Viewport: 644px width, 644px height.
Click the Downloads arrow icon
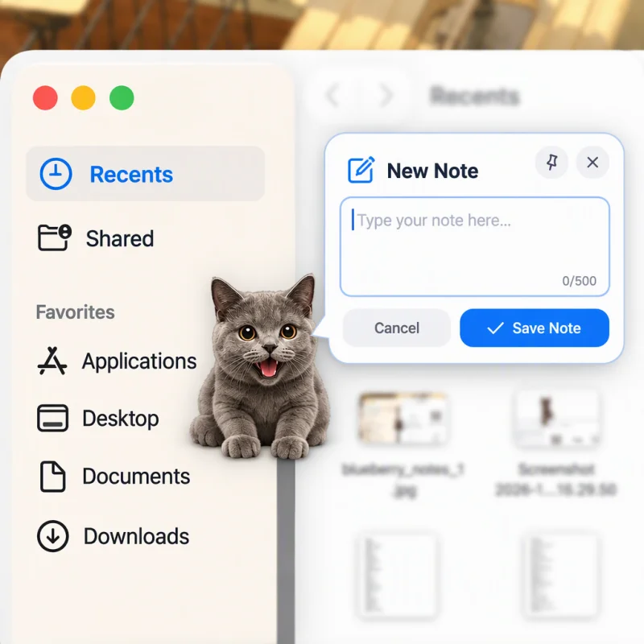coord(52,536)
